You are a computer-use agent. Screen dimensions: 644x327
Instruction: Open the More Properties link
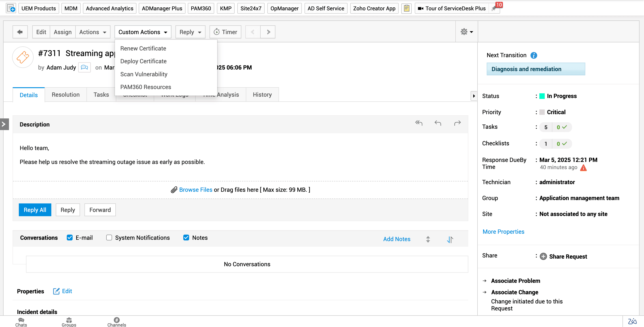[503, 231]
